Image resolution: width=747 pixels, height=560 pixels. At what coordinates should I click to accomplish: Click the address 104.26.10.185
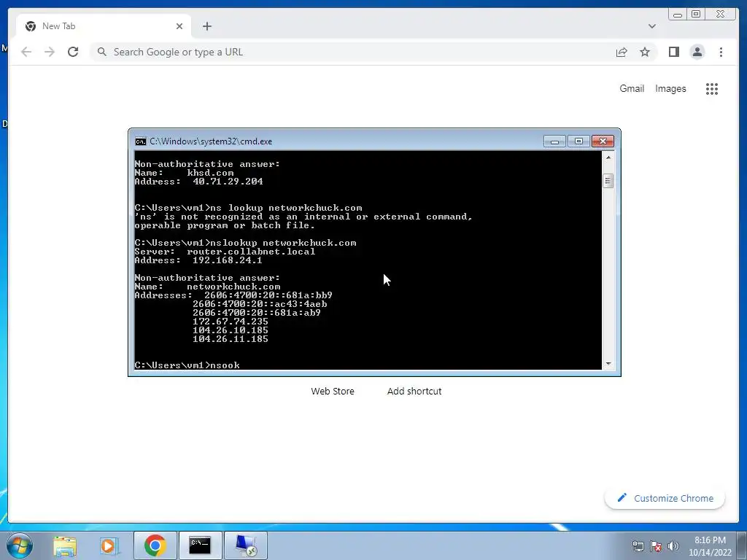click(230, 330)
